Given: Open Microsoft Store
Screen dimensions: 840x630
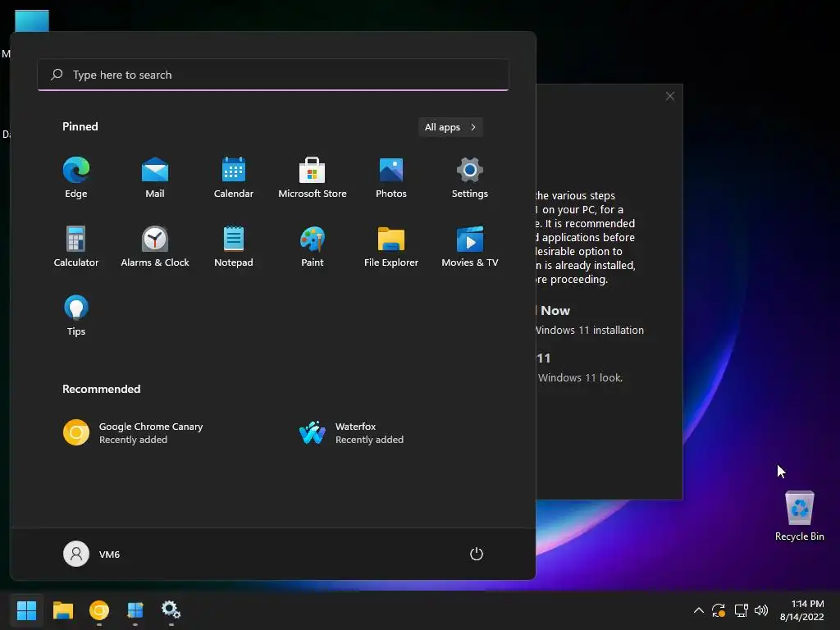Looking at the screenshot, I should (313, 178).
